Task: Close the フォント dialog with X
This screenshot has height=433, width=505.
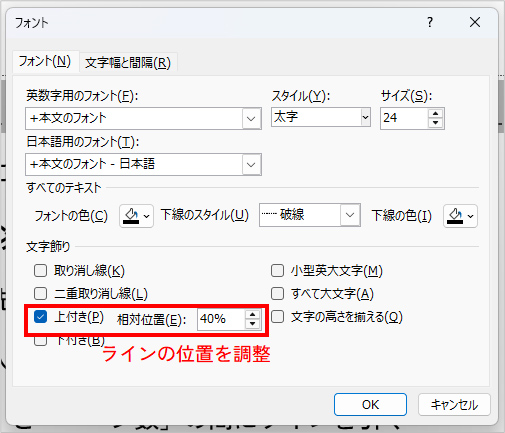Action: pos(475,22)
